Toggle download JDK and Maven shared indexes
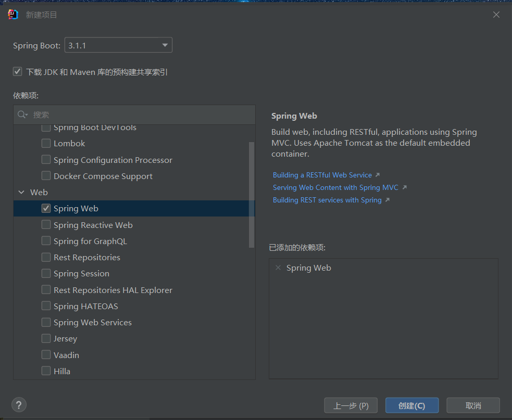The width and height of the screenshot is (512, 420). [17, 71]
